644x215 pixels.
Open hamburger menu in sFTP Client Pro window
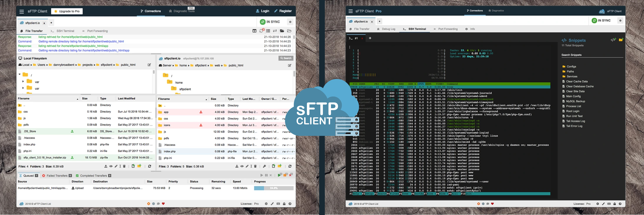[x=350, y=11]
